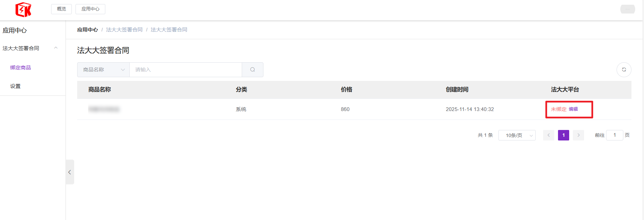Go to next page arrow
Viewport: 644px width, 220px height.
click(x=578, y=135)
